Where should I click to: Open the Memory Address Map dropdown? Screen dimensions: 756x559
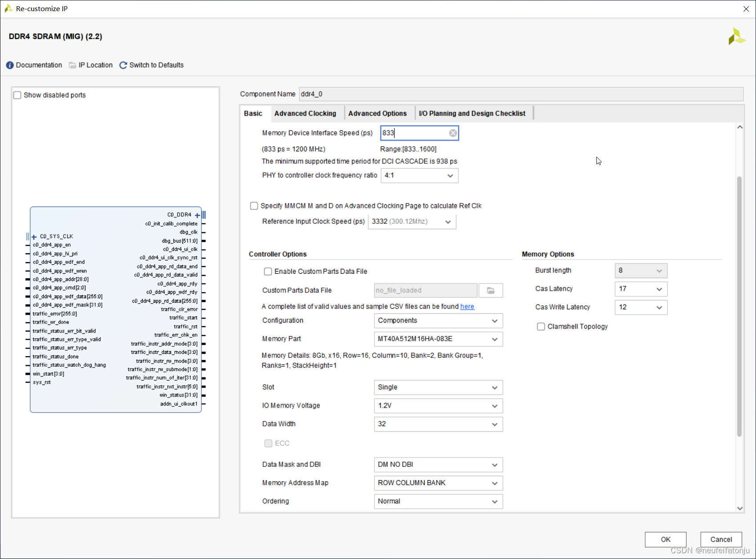point(438,483)
